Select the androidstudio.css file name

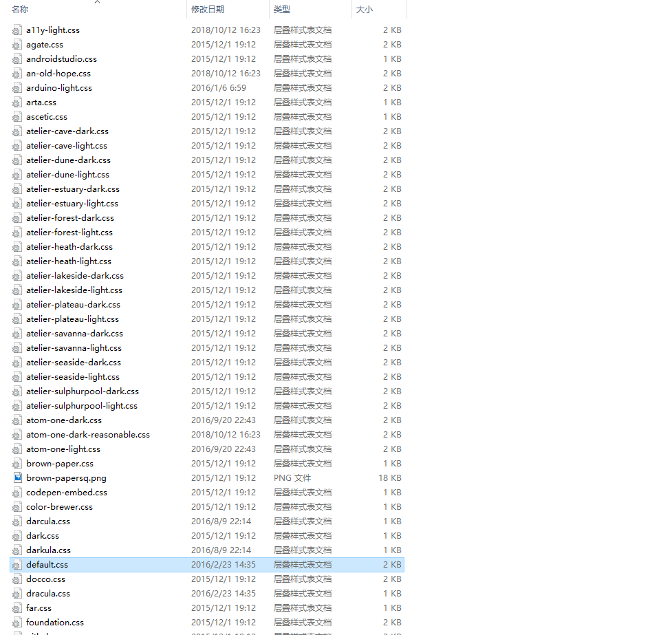click(x=61, y=59)
